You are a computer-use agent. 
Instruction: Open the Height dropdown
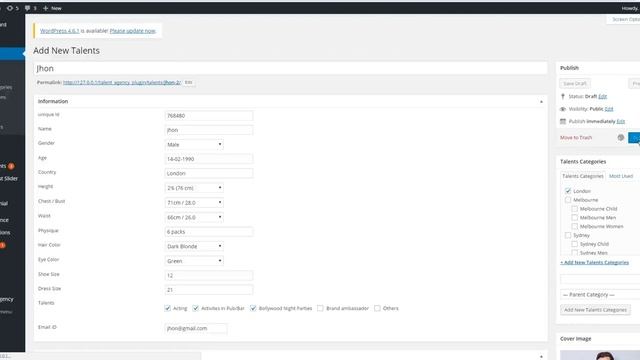[194, 188]
